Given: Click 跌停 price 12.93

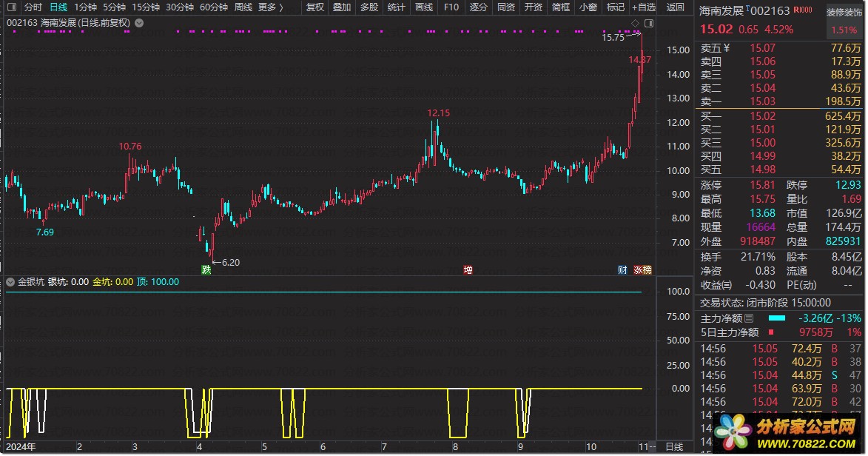Looking at the screenshot, I should pyautogui.click(x=848, y=185).
